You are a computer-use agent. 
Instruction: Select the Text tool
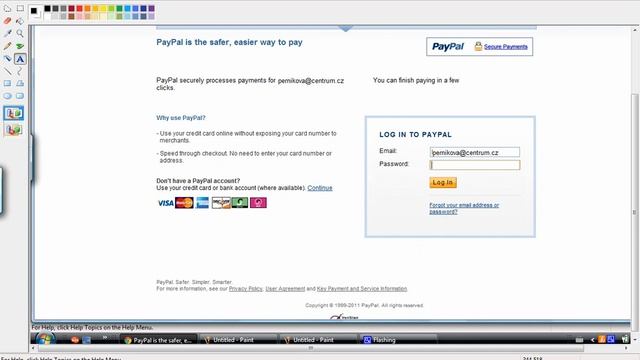point(20,59)
